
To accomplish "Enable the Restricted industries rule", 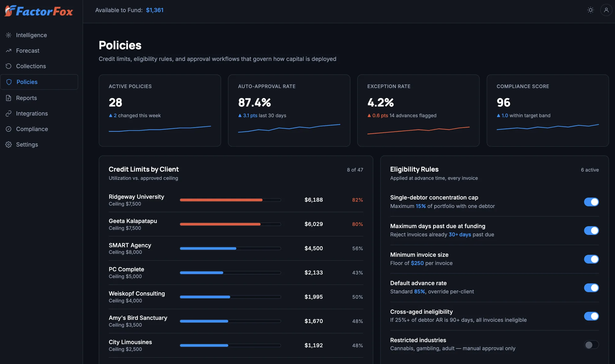I will [591, 345].
